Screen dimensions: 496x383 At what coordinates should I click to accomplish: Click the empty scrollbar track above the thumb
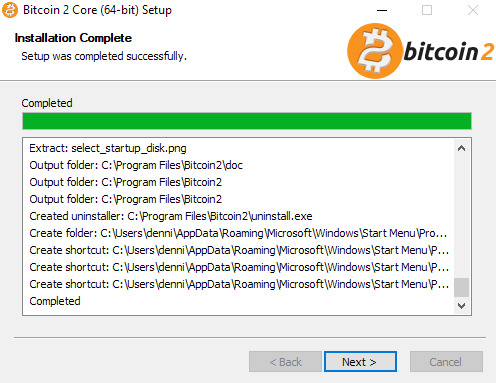click(x=461, y=217)
